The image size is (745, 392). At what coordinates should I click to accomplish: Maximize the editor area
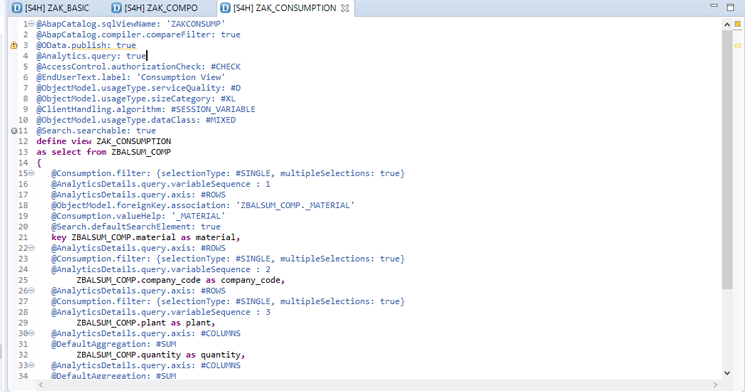(731, 7)
